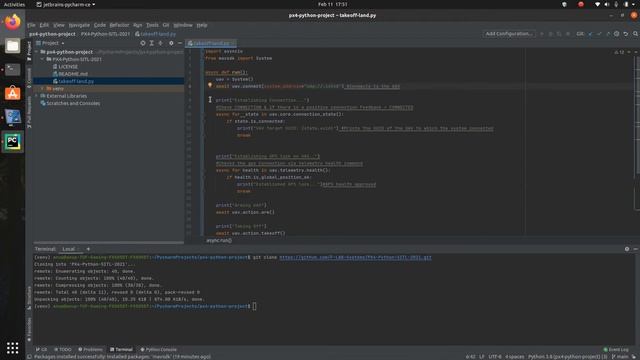
Task: Select LICENSE file in project tree
Action: (x=68, y=67)
